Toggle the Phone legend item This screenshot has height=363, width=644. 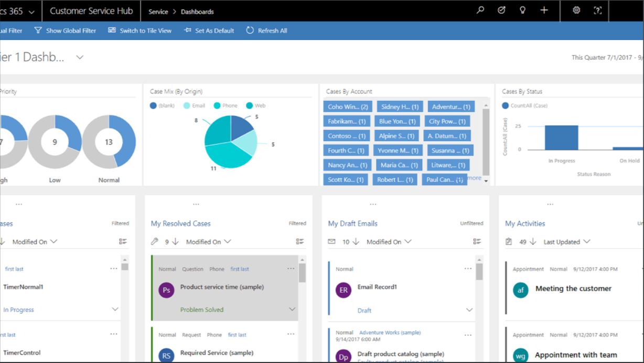pos(226,105)
